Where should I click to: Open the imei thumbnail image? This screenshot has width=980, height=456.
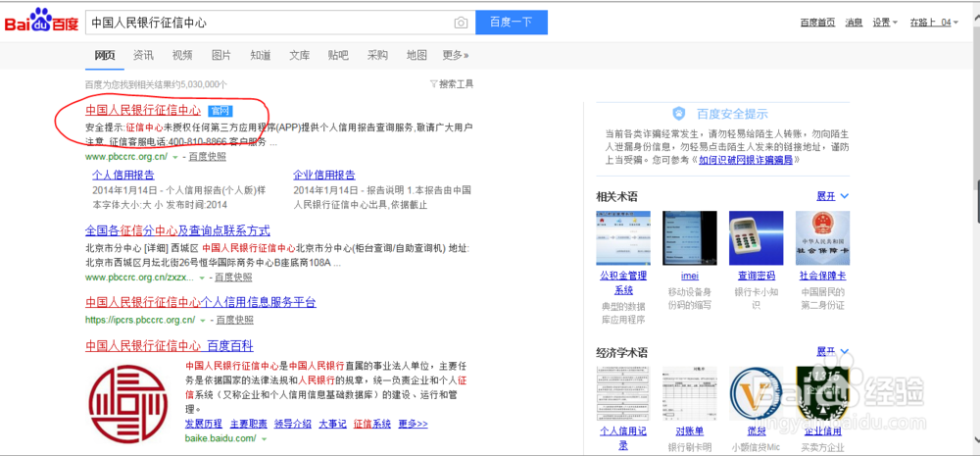coord(689,236)
